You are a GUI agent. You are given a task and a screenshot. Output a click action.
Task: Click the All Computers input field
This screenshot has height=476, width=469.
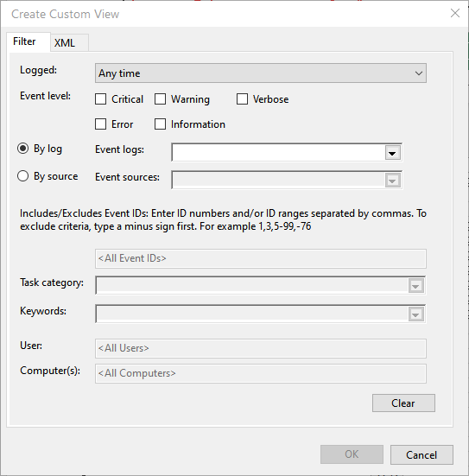coord(261,373)
